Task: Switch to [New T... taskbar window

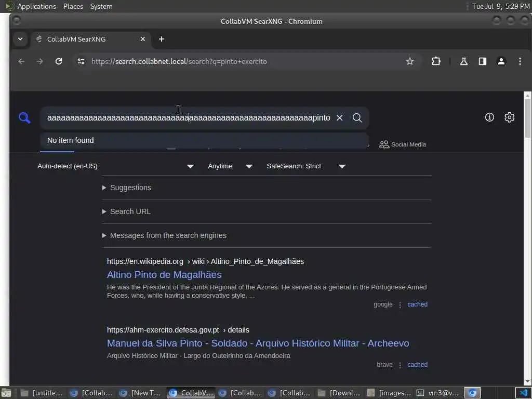Action: 140,393
